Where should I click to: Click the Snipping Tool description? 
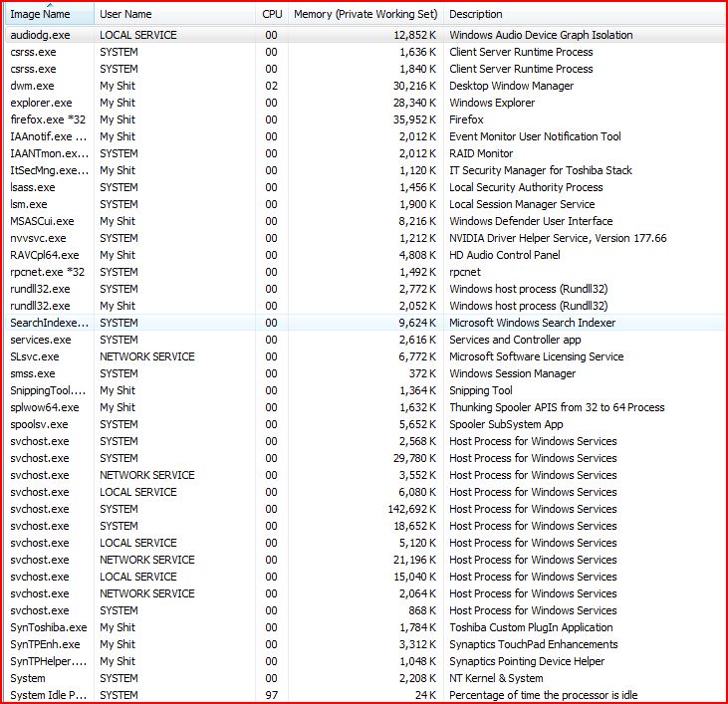[481, 390]
